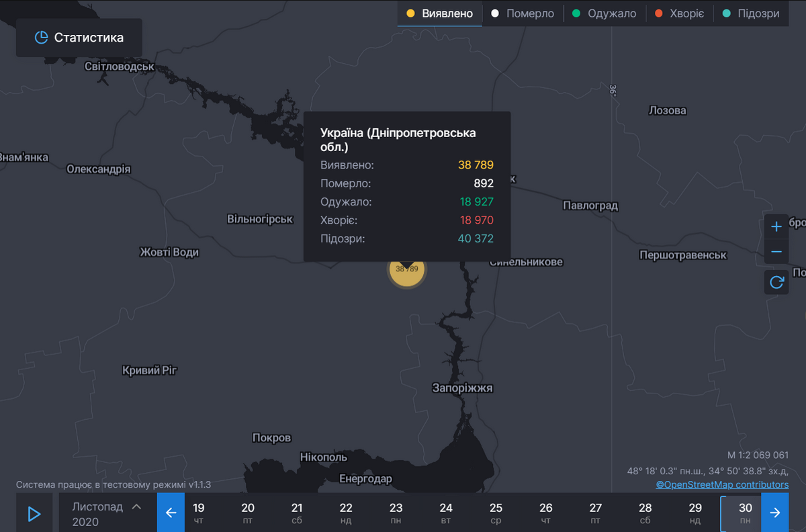The height and width of the screenshot is (532, 806).
Task: Select date 25 ср on timeline
Action: tap(496, 513)
